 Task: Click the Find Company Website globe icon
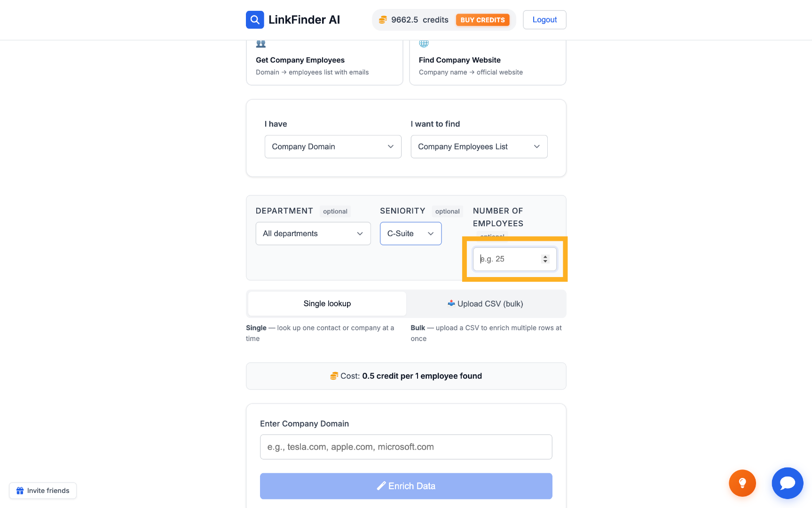[x=424, y=44]
